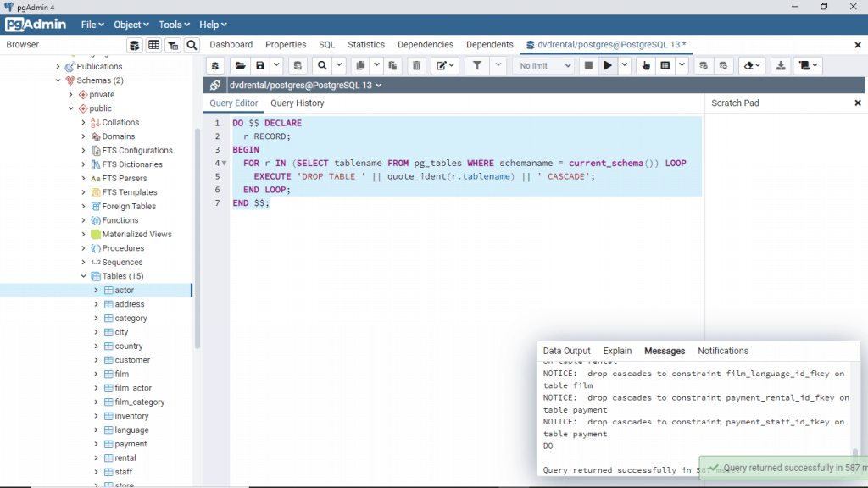Open the Tools menu
868x488 pixels.
click(174, 25)
